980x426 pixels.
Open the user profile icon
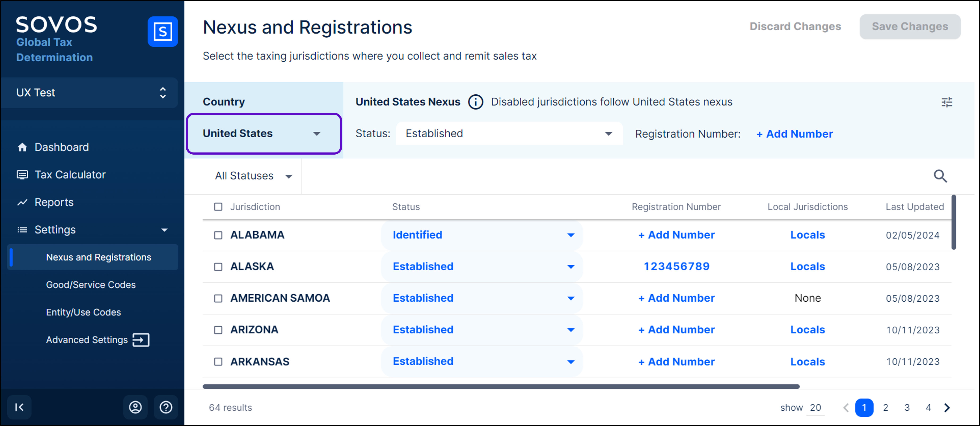click(x=135, y=407)
